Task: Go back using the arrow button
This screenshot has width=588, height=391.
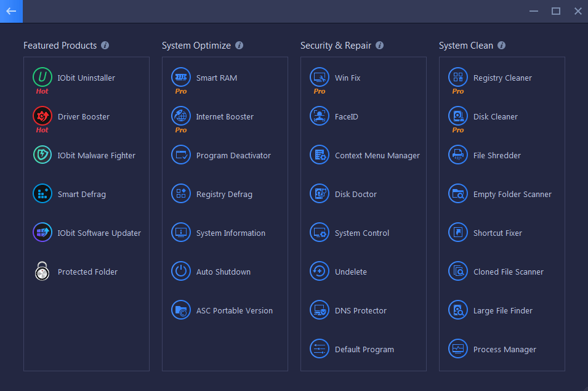Action: 11,11
